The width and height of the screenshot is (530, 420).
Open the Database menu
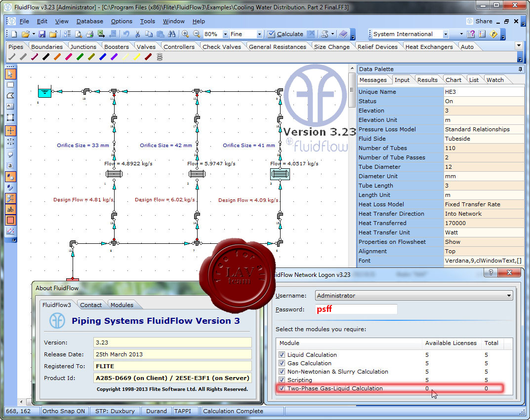pos(89,21)
